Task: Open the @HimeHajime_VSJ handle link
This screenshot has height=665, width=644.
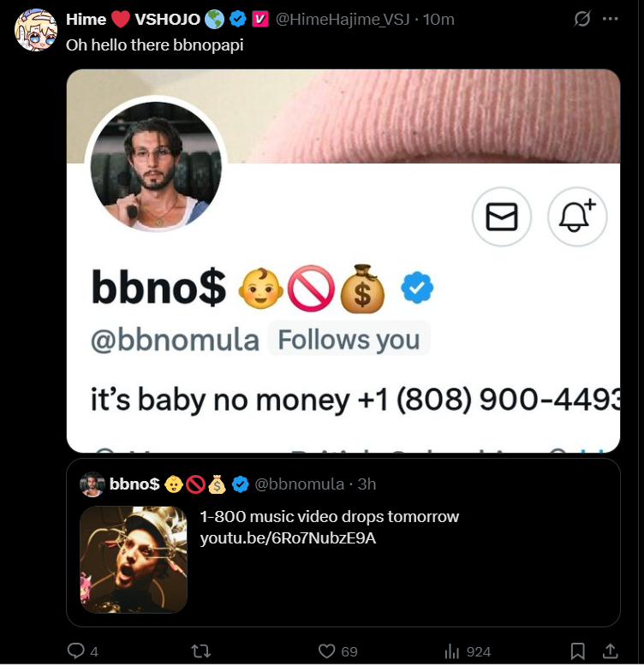Action: click(343, 19)
